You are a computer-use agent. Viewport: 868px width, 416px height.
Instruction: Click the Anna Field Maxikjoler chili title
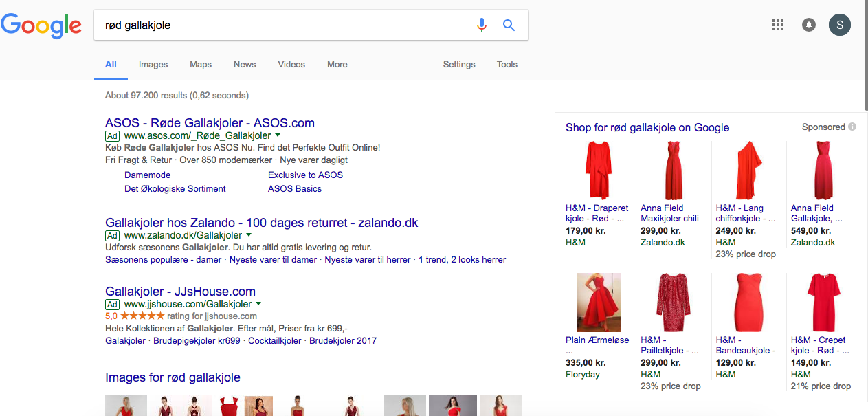670,213
